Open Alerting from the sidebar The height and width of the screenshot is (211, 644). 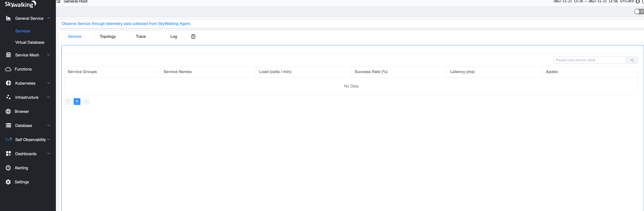tap(21, 168)
